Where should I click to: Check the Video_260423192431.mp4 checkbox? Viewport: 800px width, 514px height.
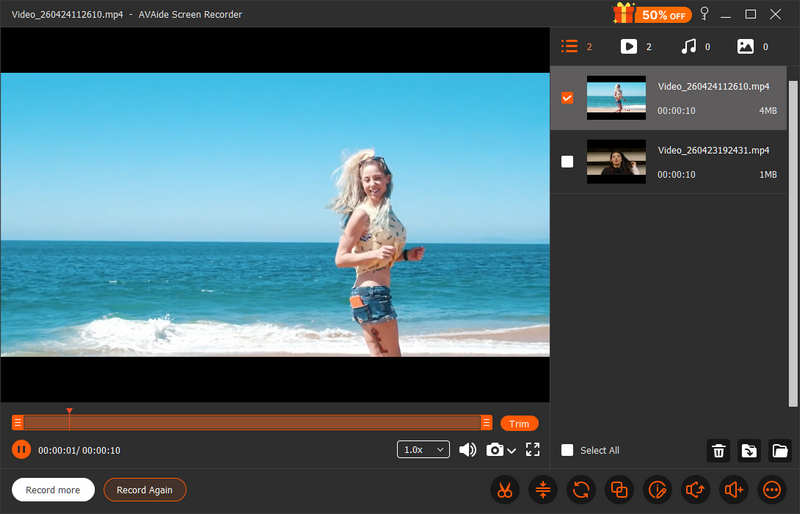coord(567,162)
